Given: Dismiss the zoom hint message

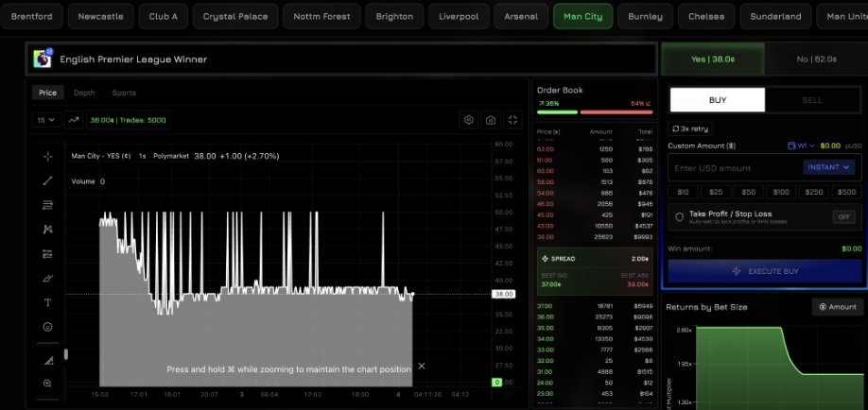Looking at the screenshot, I should point(422,366).
